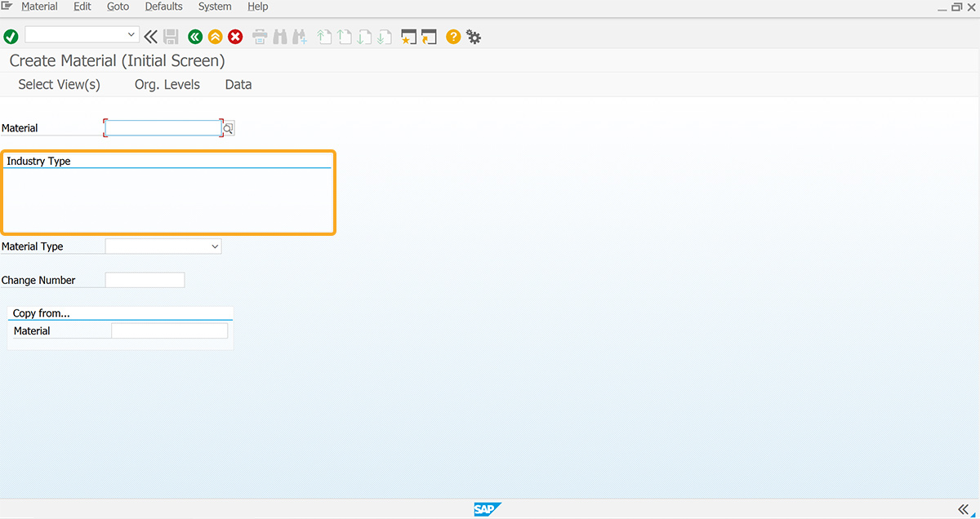Click the red Cancel icon
980x519 pixels.
pyautogui.click(x=235, y=37)
